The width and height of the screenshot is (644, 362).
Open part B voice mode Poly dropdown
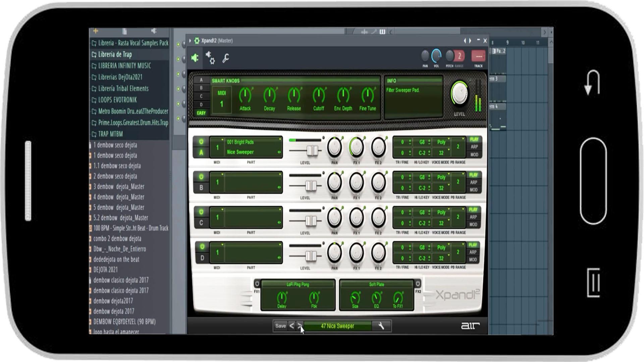coord(441,177)
